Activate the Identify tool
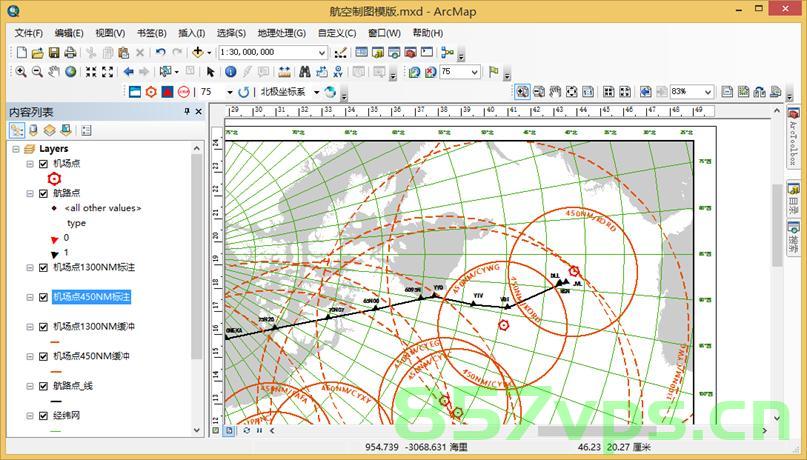 (231, 72)
